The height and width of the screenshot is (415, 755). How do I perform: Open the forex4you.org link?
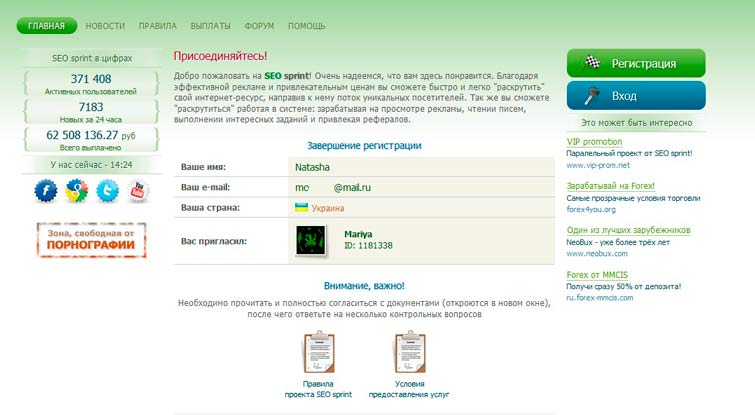click(x=591, y=209)
